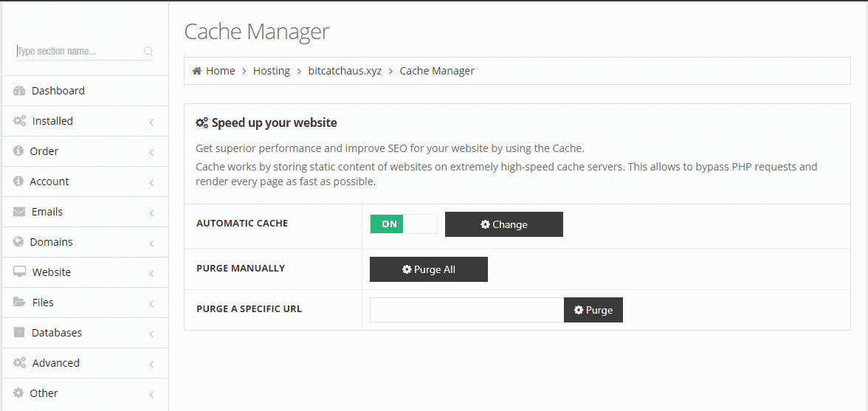Expand the Advanced menu chevron

pyautogui.click(x=151, y=364)
